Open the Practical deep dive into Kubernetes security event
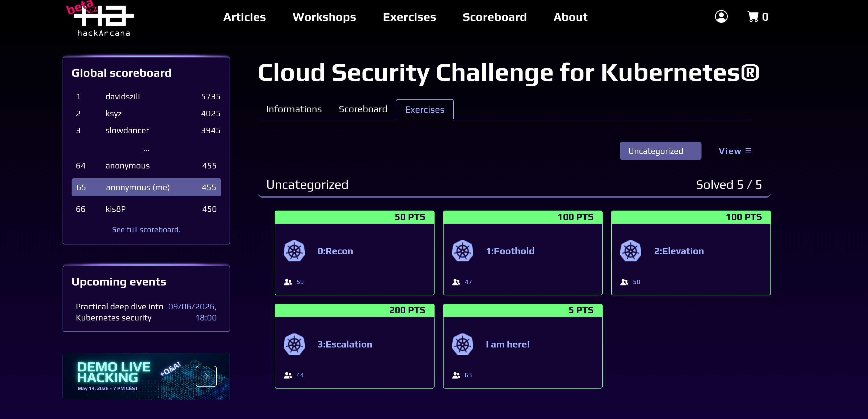This screenshot has width=868, height=419. [119, 312]
